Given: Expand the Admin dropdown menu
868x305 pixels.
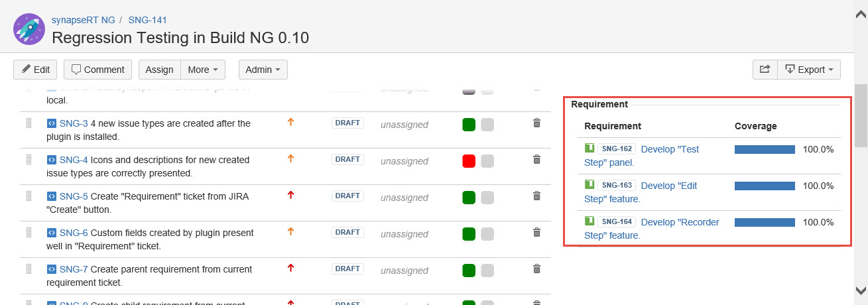Looking at the screenshot, I should point(263,70).
